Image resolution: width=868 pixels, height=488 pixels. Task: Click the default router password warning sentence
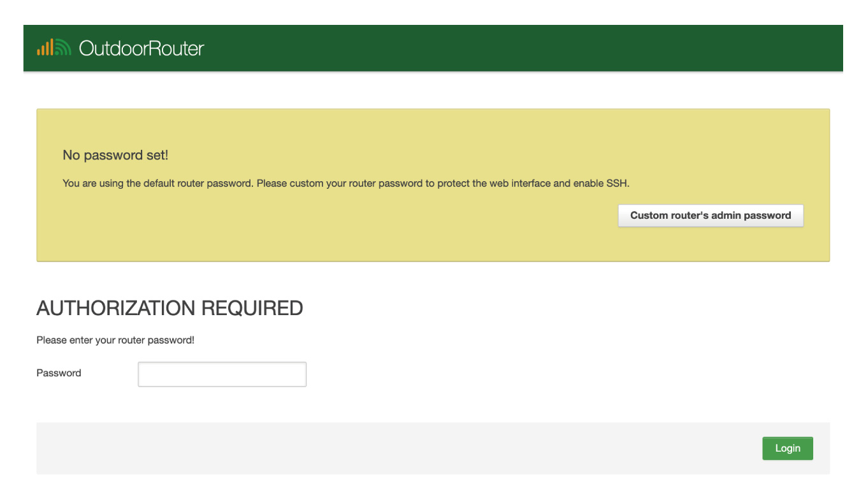[x=345, y=184]
